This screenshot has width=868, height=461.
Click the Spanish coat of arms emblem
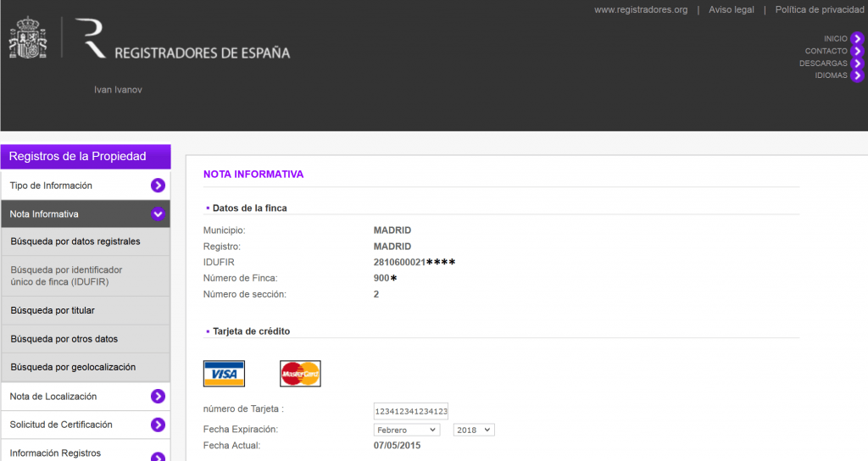pyautogui.click(x=28, y=37)
